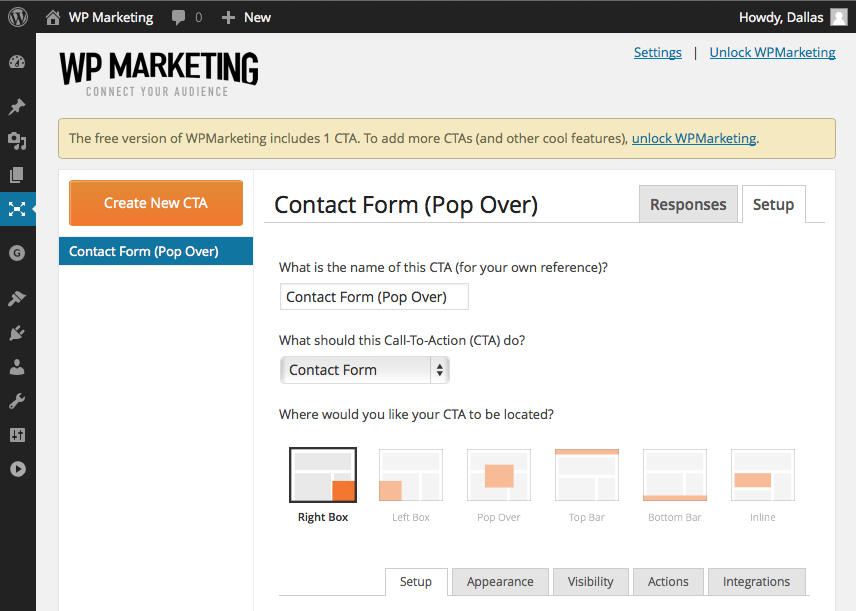
Task: Open the Appearance sub-tab
Action: [500, 582]
